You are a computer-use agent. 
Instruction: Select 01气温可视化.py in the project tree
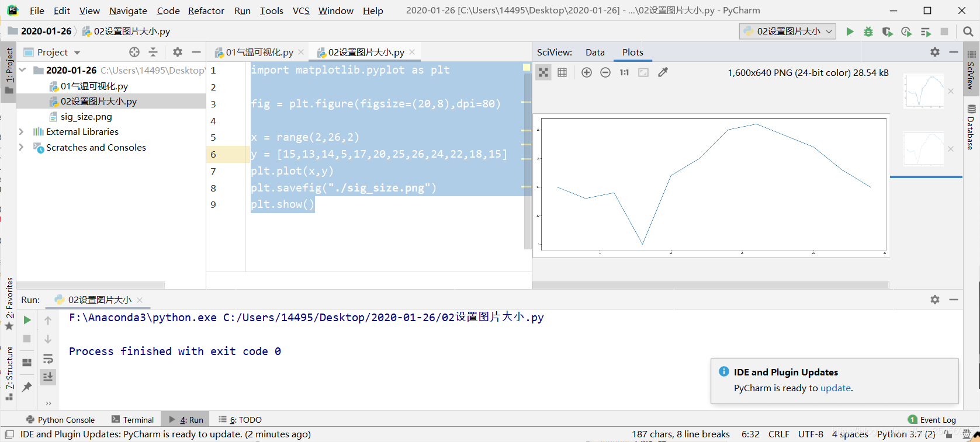94,86
